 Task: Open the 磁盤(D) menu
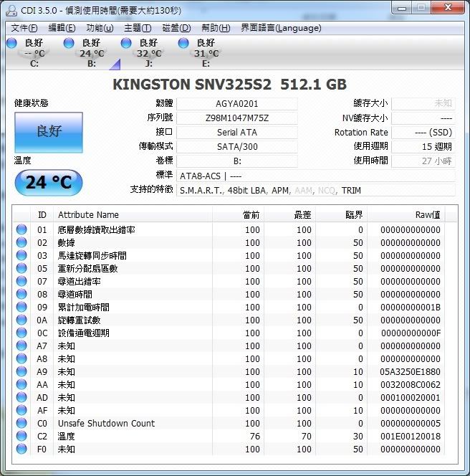point(176,28)
